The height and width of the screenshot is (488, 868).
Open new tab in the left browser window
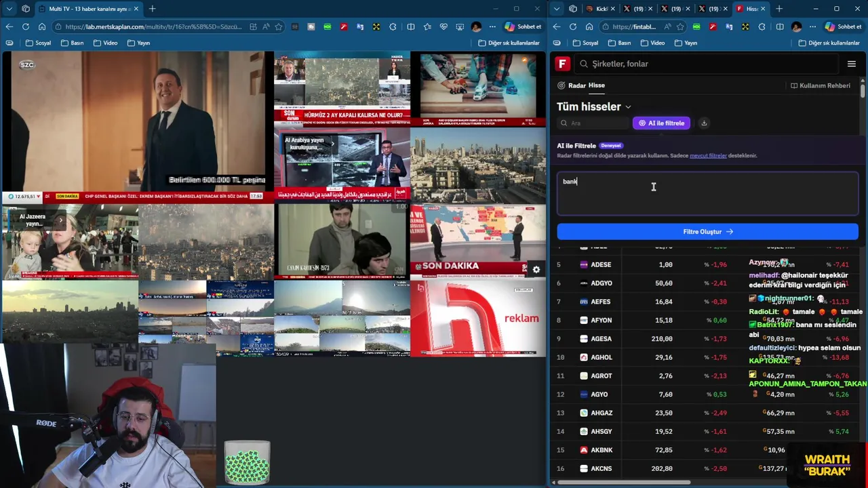[x=152, y=9]
